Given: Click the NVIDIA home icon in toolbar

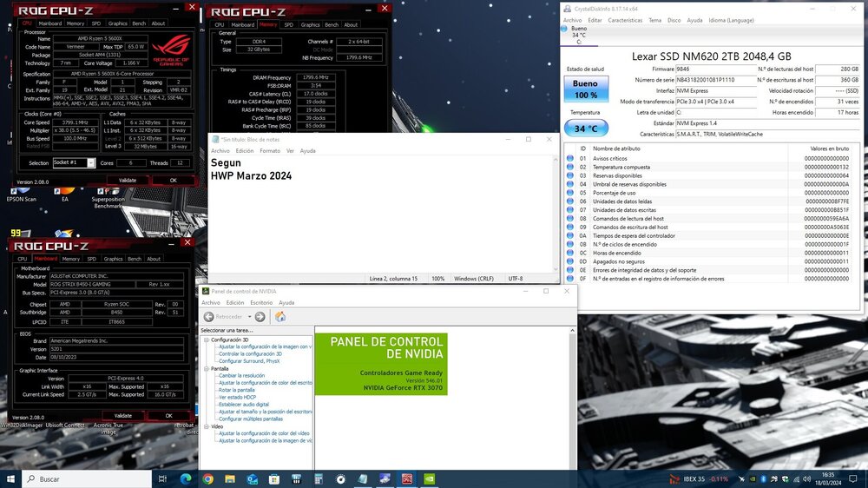Looking at the screenshot, I should coord(280,316).
